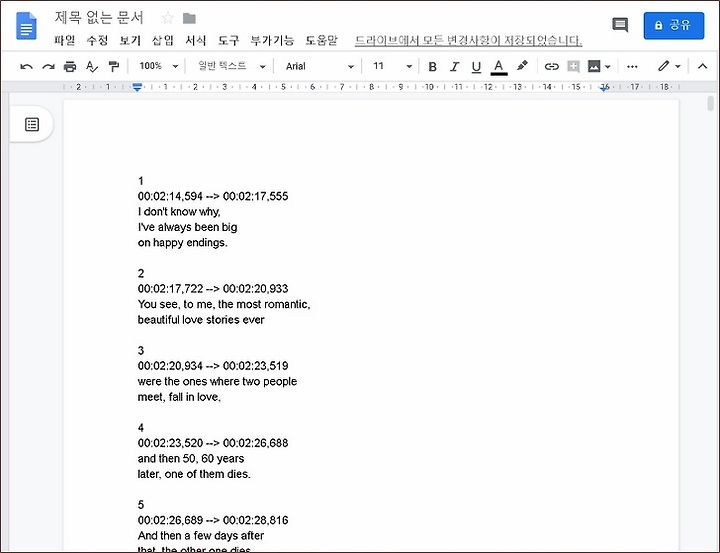The image size is (720, 553).
Task: Open the 도구 menu
Action: (x=228, y=40)
